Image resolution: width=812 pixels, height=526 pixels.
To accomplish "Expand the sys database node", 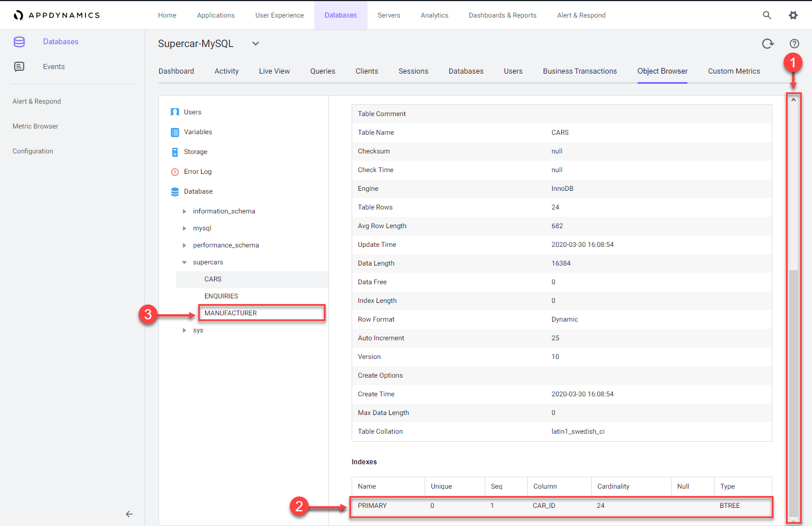I will (184, 330).
